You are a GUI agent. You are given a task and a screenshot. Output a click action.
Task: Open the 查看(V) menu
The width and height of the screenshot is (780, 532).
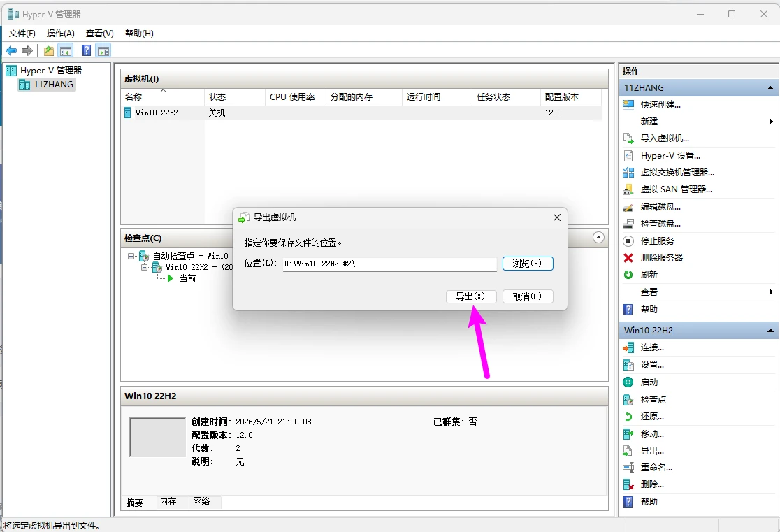point(99,34)
